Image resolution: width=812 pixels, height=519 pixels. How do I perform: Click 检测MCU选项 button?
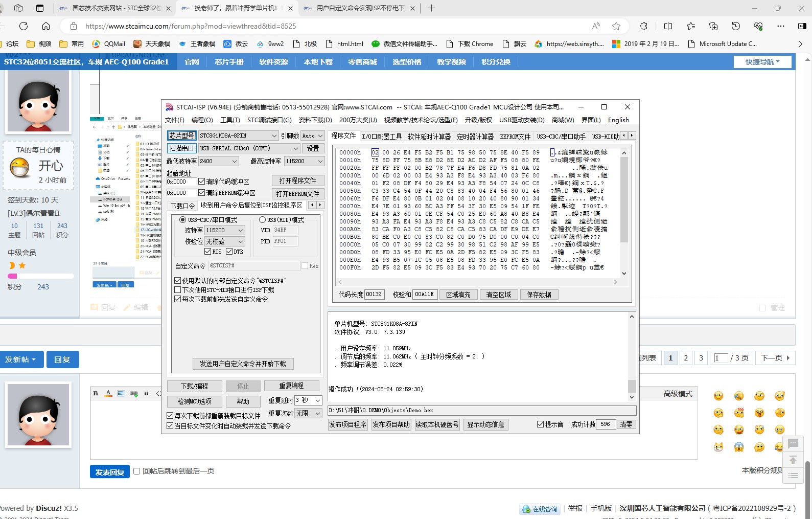(x=194, y=401)
